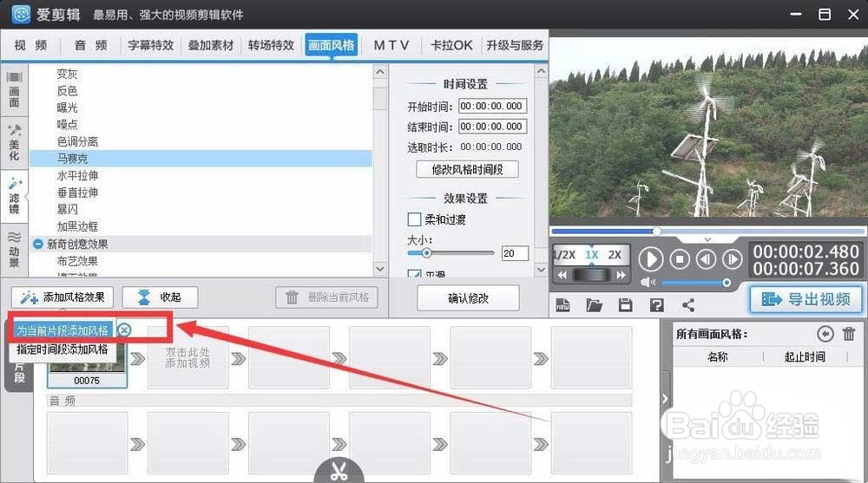
Task: Click the 添加风格效果 button
Action: pyautogui.click(x=62, y=297)
